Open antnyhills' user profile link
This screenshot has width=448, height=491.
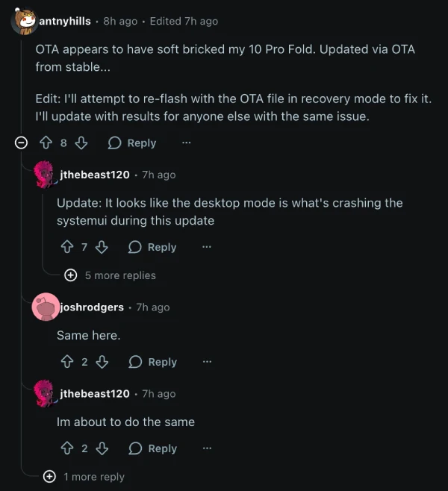click(64, 21)
